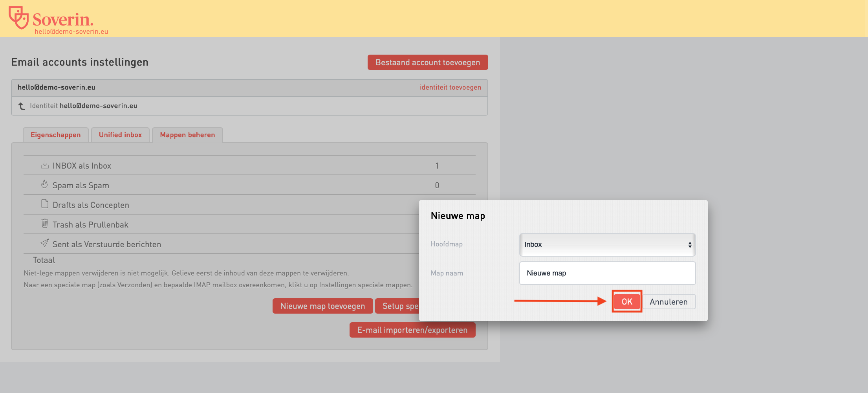Select the hello@demo-soverin.eu account row

coord(57,87)
